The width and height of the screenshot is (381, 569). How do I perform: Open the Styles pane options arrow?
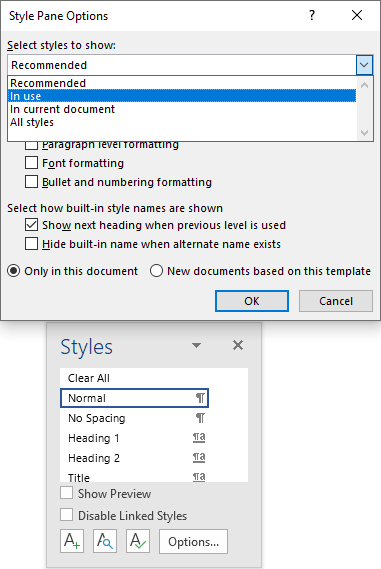(196, 345)
